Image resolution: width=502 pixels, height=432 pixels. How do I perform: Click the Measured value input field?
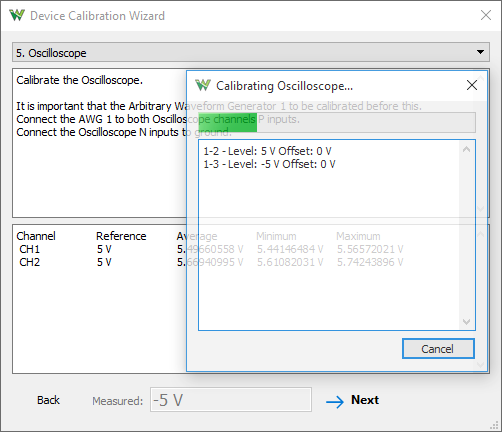231,400
